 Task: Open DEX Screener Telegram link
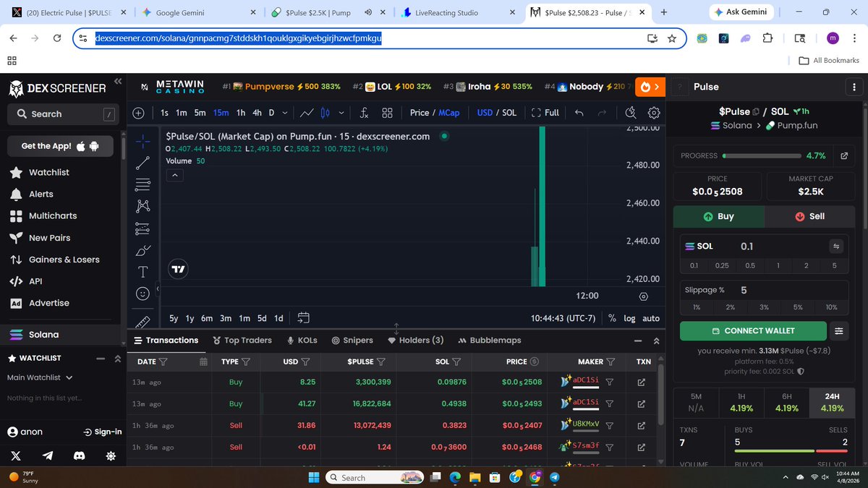pyautogui.click(x=48, y=455)
